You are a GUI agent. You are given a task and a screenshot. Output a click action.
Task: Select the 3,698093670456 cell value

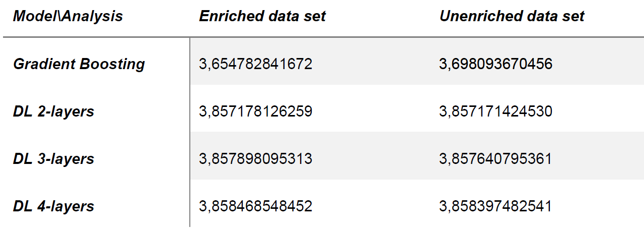pyautogui.click(x=495, y=64)
